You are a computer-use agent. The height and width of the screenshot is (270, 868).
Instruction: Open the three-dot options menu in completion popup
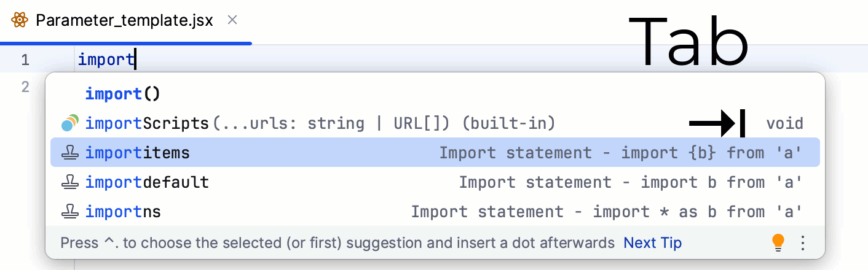click(x=802, y=242)
